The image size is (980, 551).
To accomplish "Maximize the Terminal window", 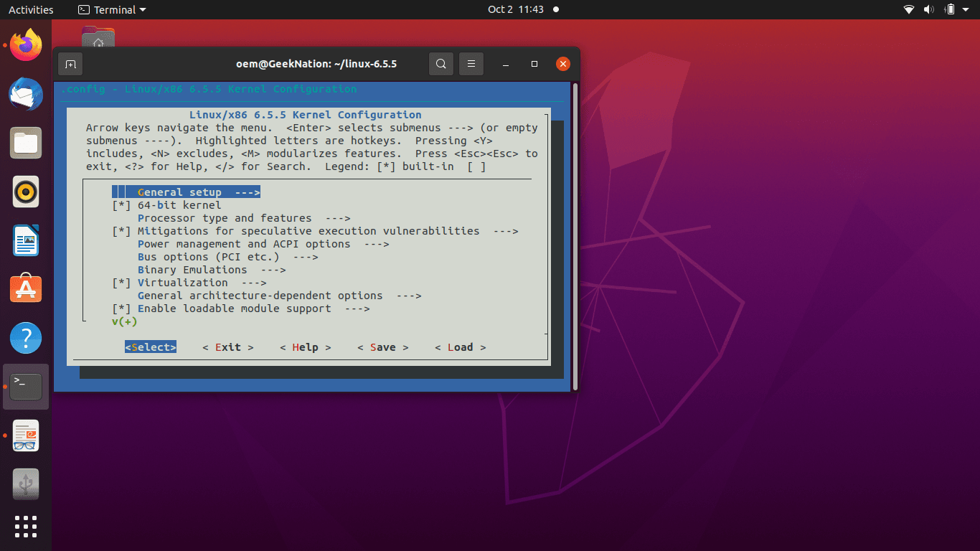I will (x=534, y=64).
